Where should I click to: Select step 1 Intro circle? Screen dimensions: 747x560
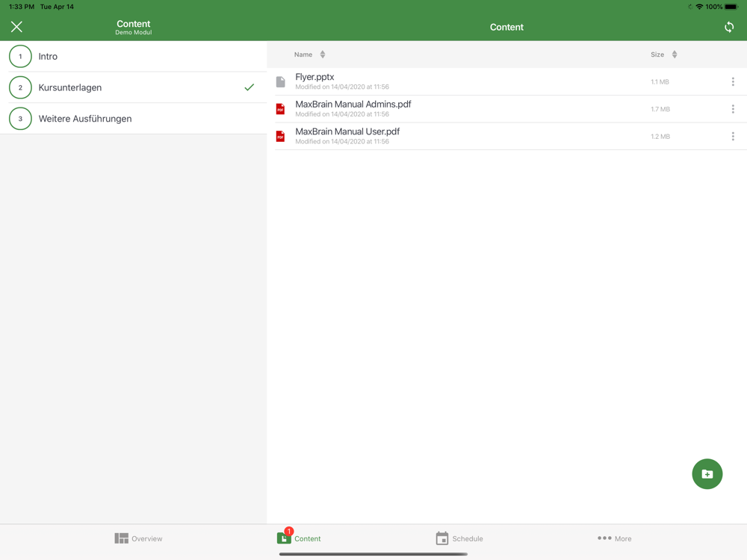(20, 57)
